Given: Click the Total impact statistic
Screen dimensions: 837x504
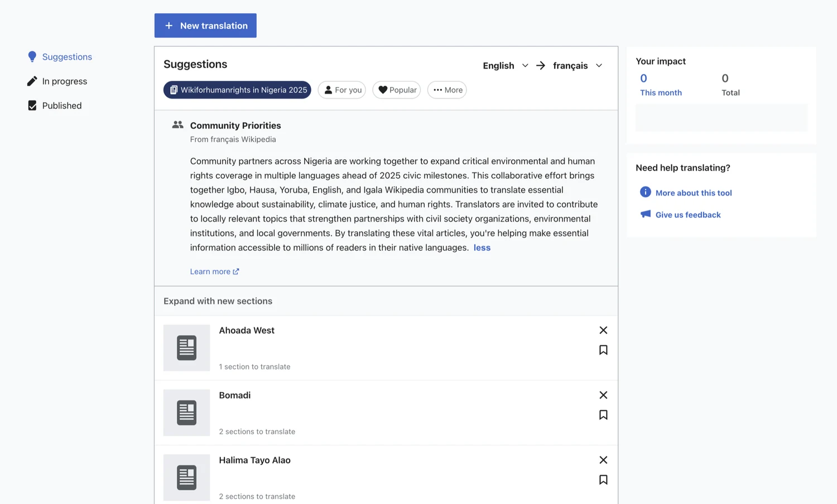Looking at the screenshot, I should (730, 84).
